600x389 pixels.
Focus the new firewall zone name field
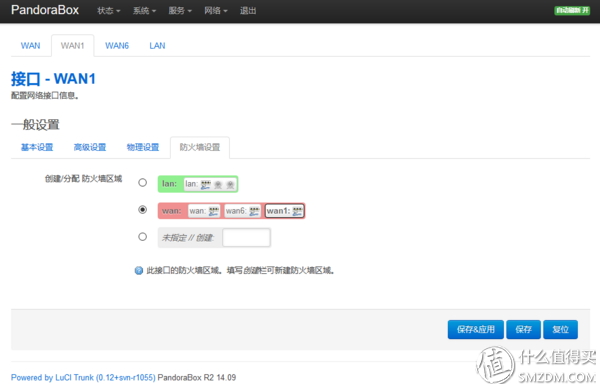(246, 238)
